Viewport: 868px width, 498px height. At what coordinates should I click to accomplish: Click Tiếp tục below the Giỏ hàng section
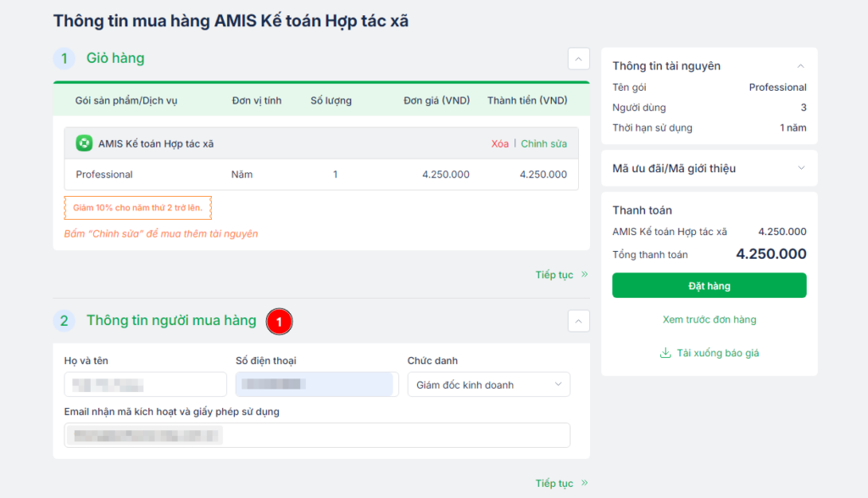coord(561,275)
